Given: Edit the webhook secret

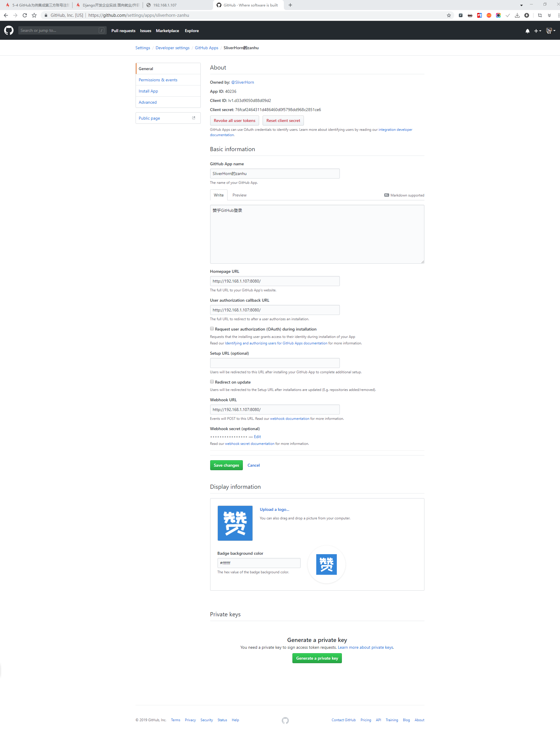Looking at the screenshot, I should pos(257,436).
